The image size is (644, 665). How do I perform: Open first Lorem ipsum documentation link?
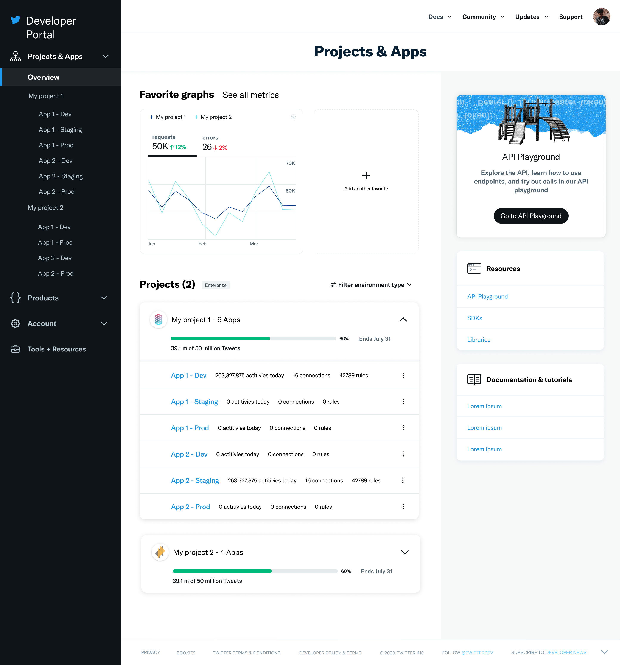click(x=484, y=406)
